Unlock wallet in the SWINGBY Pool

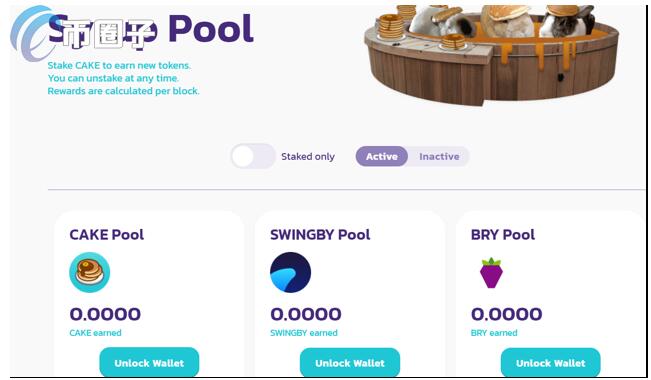(x=350, y=363)
